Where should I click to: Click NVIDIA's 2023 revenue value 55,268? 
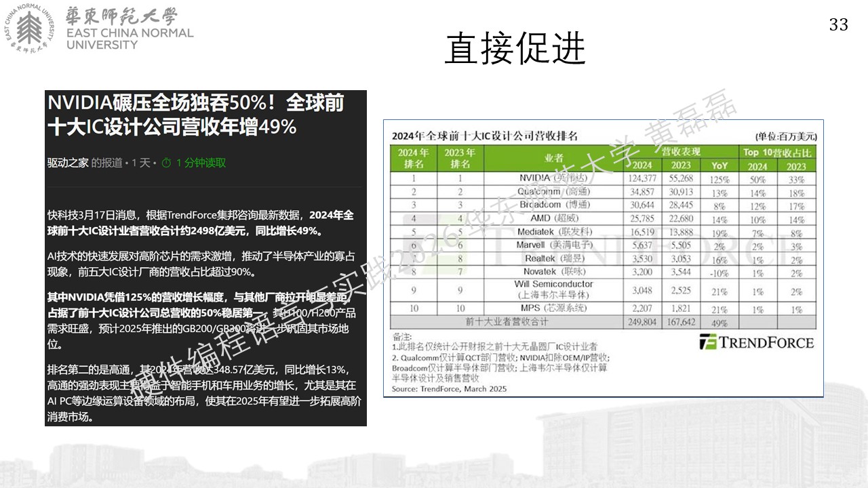[x=682, y=179]
